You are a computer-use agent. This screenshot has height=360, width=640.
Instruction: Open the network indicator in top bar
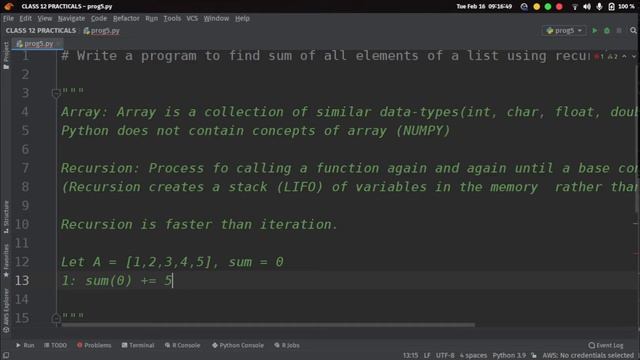[575, 7]
